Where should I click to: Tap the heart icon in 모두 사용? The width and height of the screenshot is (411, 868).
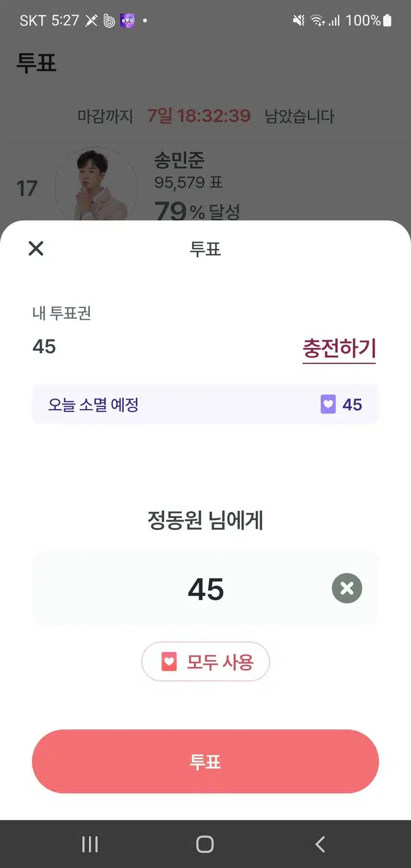pyautogui.click(x=169, y=662)
